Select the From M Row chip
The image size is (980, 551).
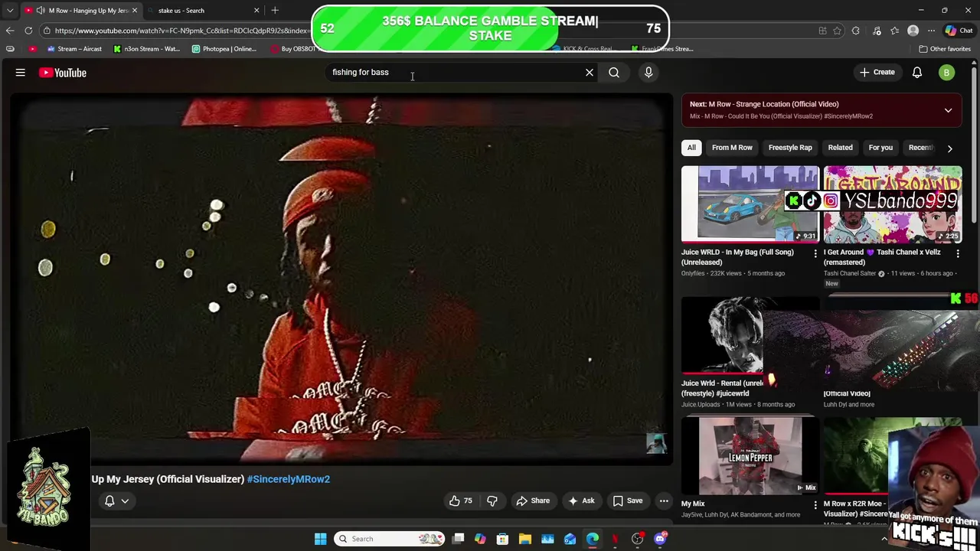[732, 148]
